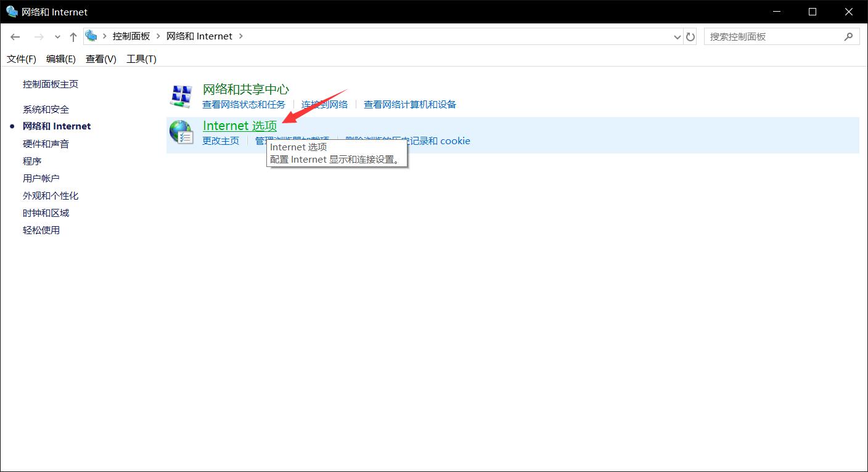Image resolution: width=868 pixels, height=472 pixels.
Task: Select 网络和 Internet in the sidebar
Action: [57, 126]
